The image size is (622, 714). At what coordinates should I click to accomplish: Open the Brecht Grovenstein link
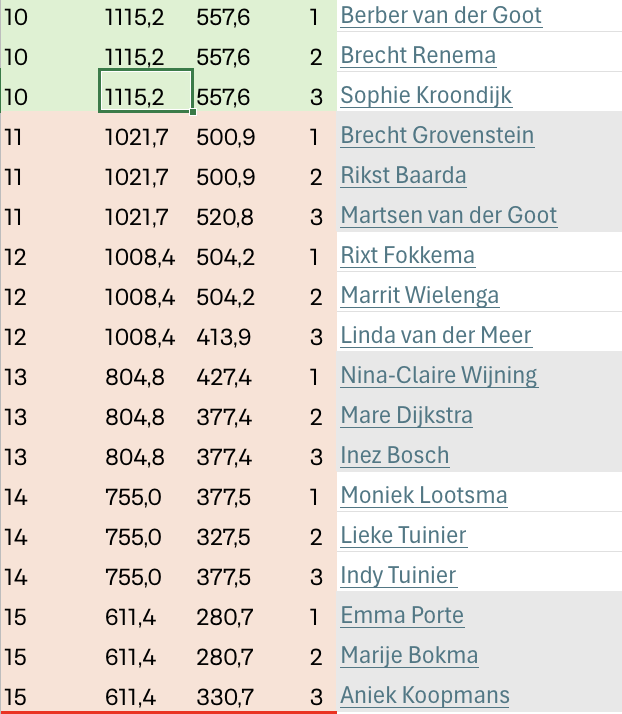pyautogui.click(x=437, y=136)
